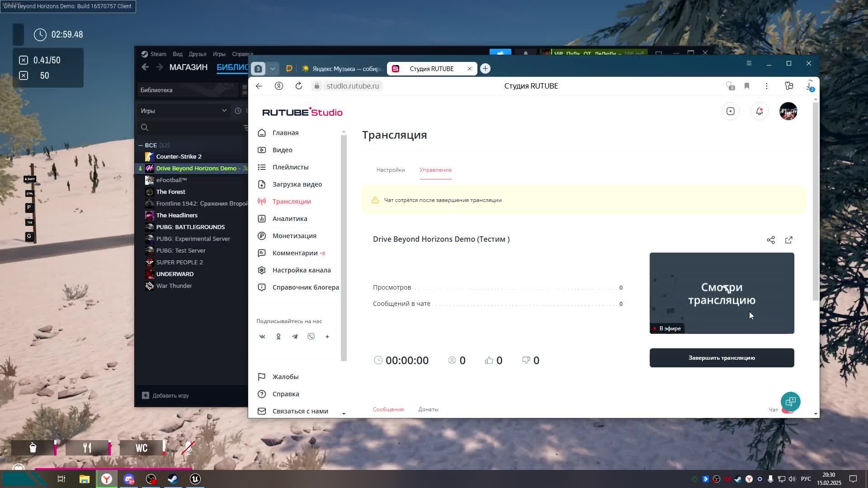Close the Студия RUTUBE tab
This screenshot has width=868, height=488.
click(470, 69)
